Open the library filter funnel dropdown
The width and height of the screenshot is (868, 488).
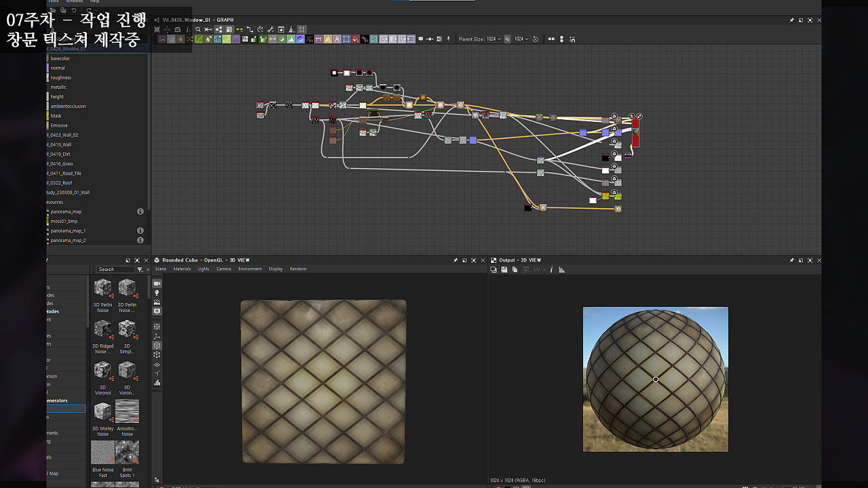(140, 269)
